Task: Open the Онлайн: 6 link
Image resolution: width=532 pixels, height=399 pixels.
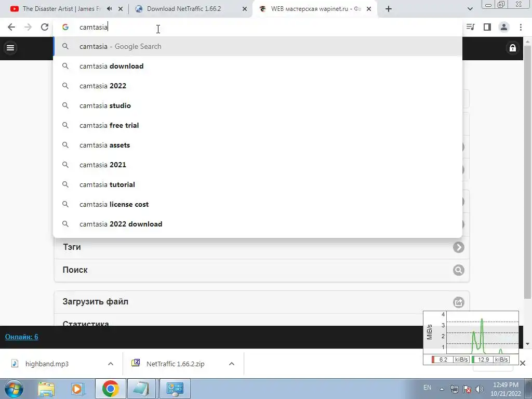Action: click(x=21, y=337)
